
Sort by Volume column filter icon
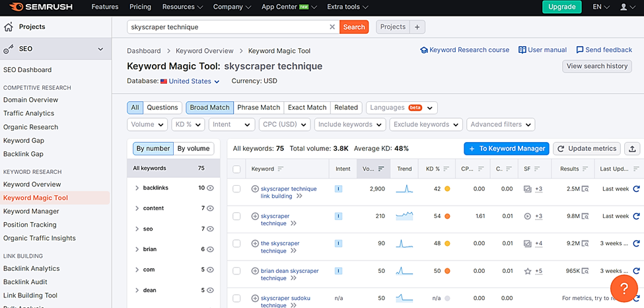coord(381,169)
